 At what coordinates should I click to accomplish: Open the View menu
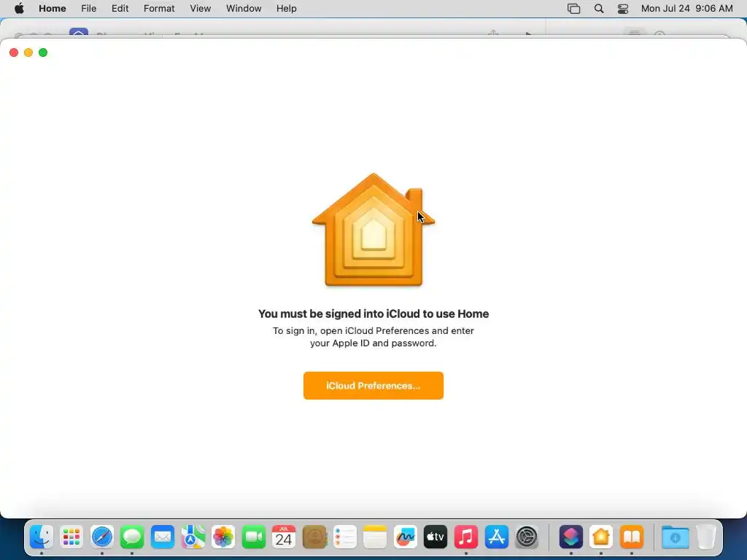click(x=200, y=9)
